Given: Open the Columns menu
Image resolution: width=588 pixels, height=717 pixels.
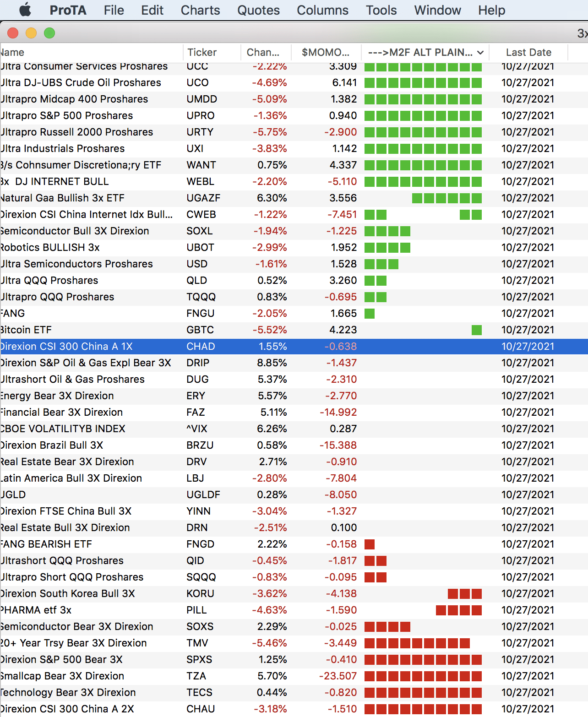Looking at the screenshot, I should pyautogui.click(x=322, y=10).
